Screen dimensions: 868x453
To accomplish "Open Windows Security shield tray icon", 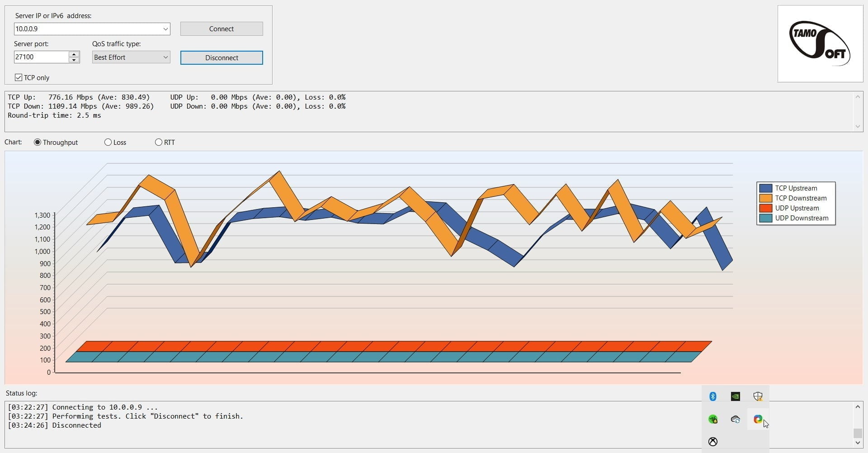I will (x=758, y=396).
